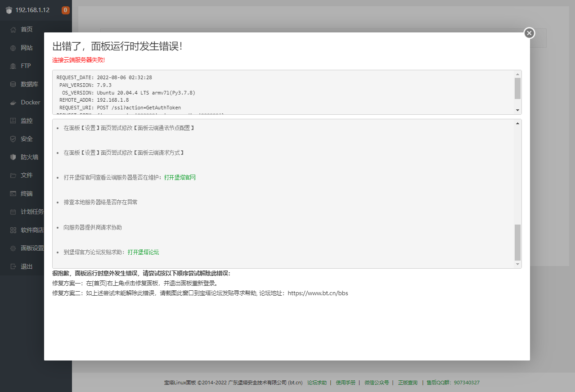
Task: Click the Docker whale icon
Action: 13,102
